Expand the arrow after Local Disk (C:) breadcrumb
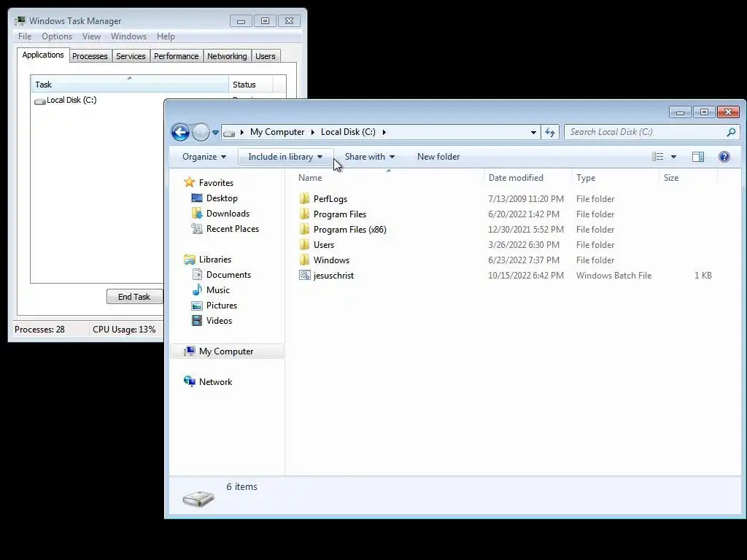The image size is (747, 560). pyautogui.click(x=384, y=132)
